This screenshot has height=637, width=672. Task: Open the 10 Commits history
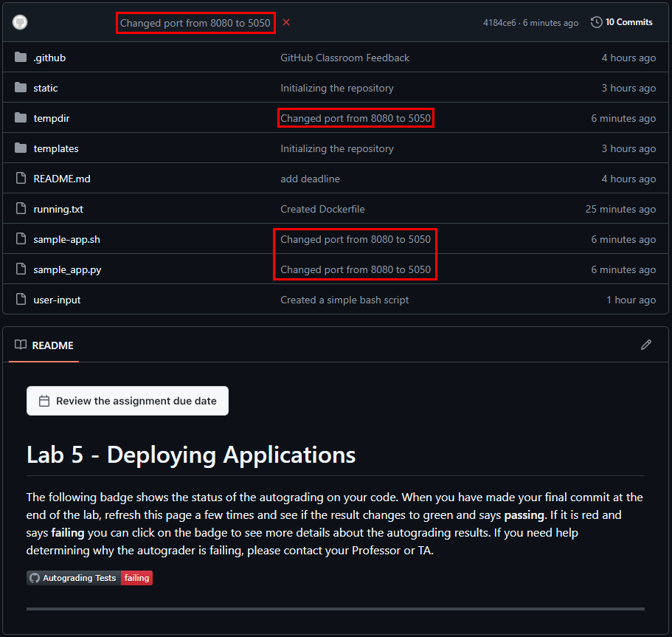point(622,22)
